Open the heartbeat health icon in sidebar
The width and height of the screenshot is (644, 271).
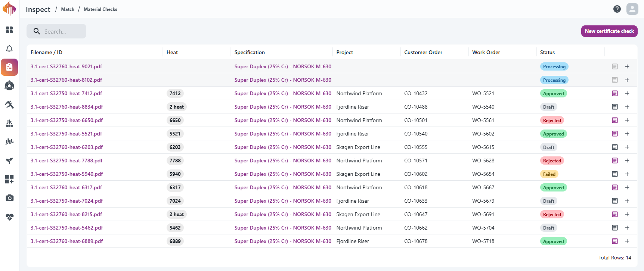pyautogui.click(x=9, y=217)
